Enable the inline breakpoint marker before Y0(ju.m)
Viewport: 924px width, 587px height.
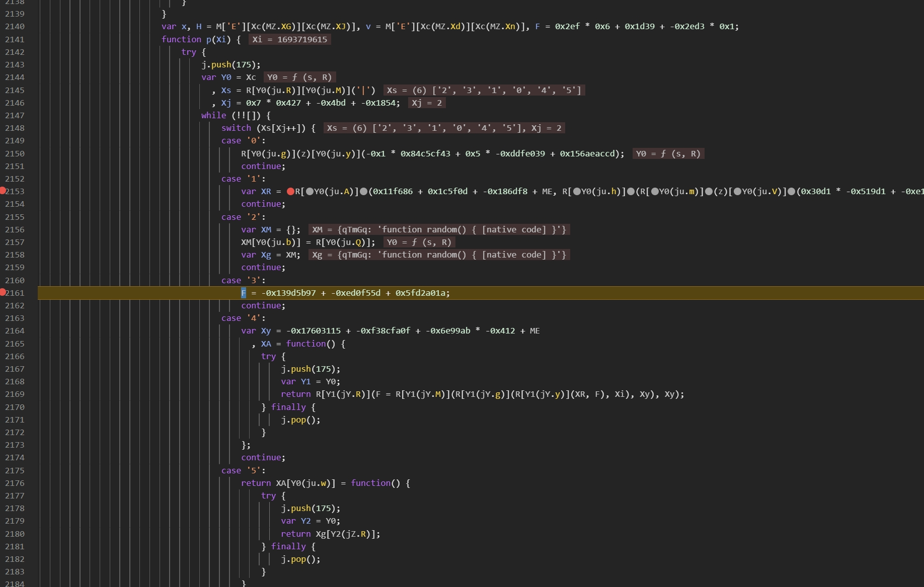[x=654, y=192]
